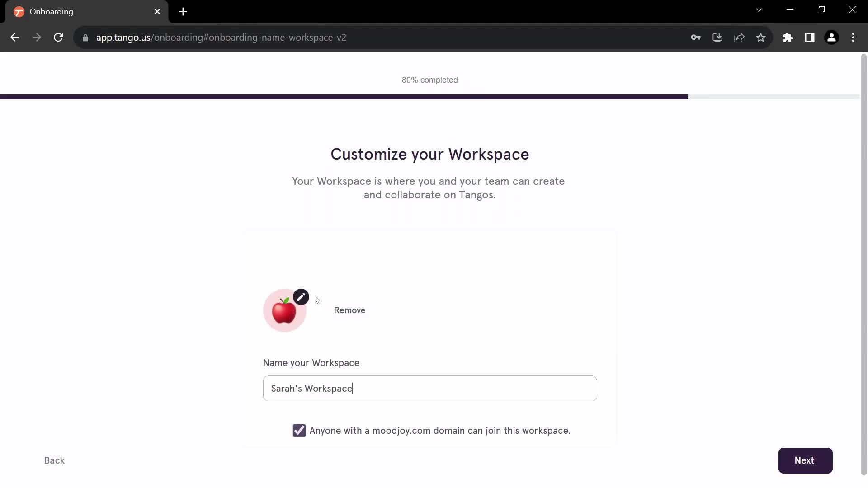The width and height of the screenshot is (868, 488).
Task: Click the Next button to proceed
Action: (806, 460)
